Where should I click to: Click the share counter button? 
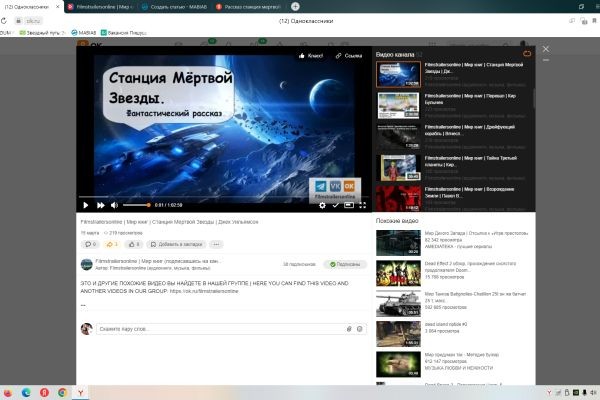[112, 244]
